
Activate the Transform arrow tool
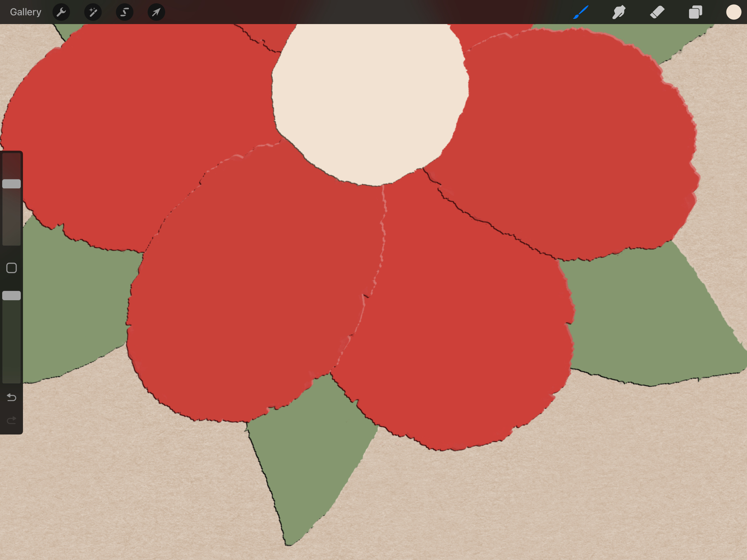point(156,12)
